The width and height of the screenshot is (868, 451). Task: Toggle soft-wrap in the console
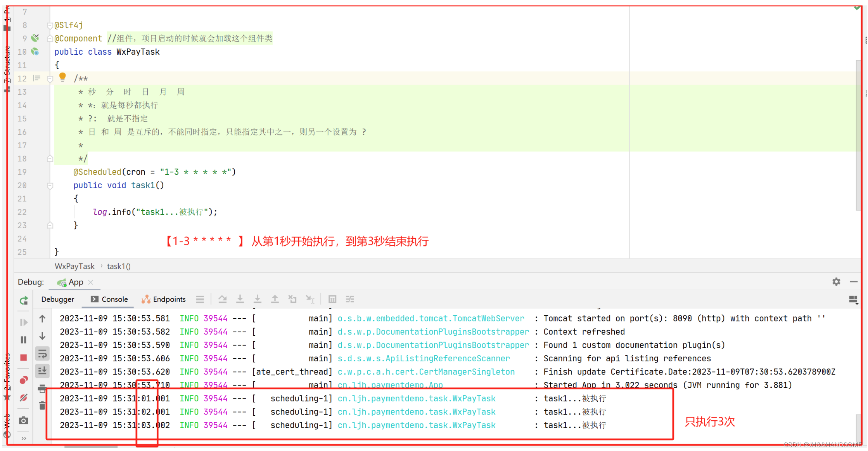pos(42,354)
